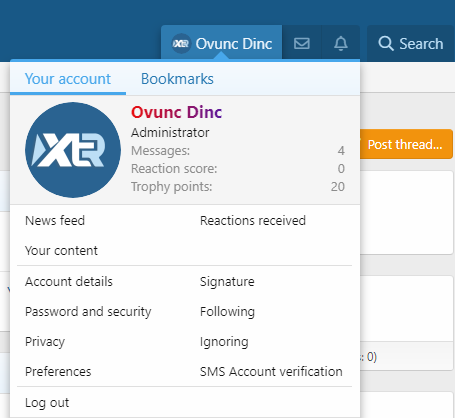Click the Search magnifier icon
Viewport: 455px width, 418px height.
tap(386, 44)
